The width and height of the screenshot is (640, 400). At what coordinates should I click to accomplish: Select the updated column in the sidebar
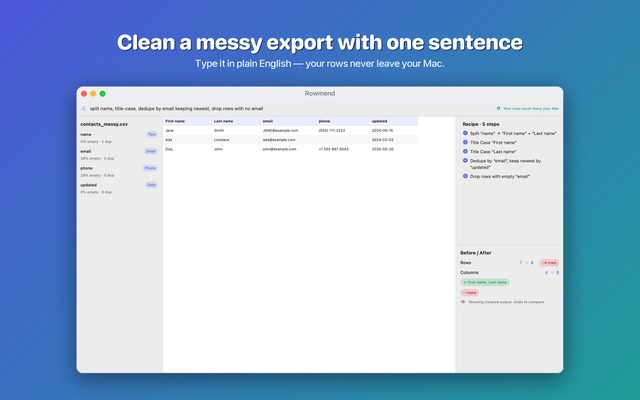click(119, 188)
